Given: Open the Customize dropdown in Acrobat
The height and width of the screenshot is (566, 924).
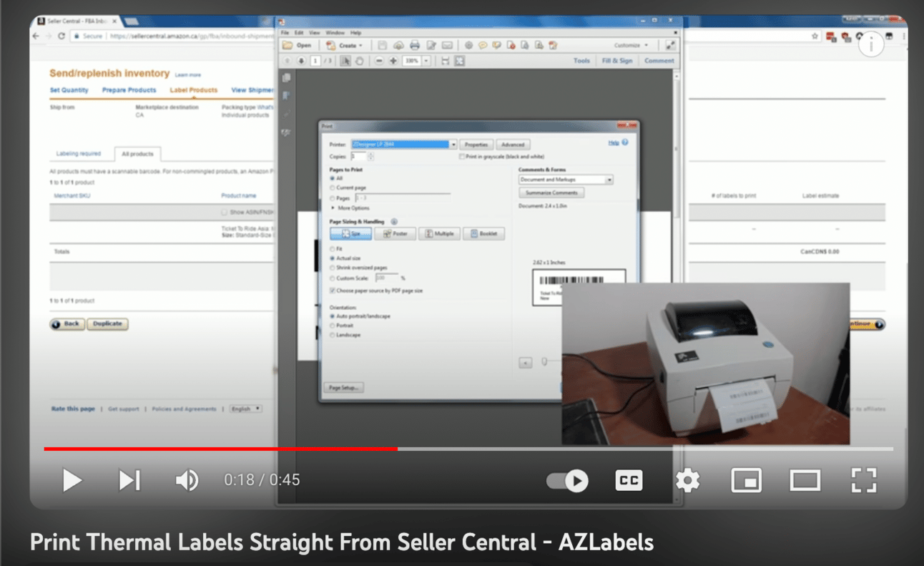Looking at the screenshot, I should coord(631,45).
